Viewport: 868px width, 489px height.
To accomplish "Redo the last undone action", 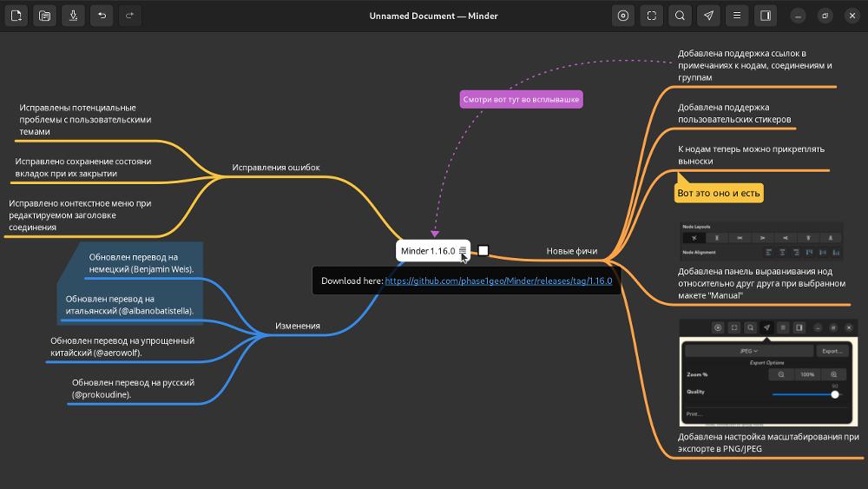I will point(130,16).
